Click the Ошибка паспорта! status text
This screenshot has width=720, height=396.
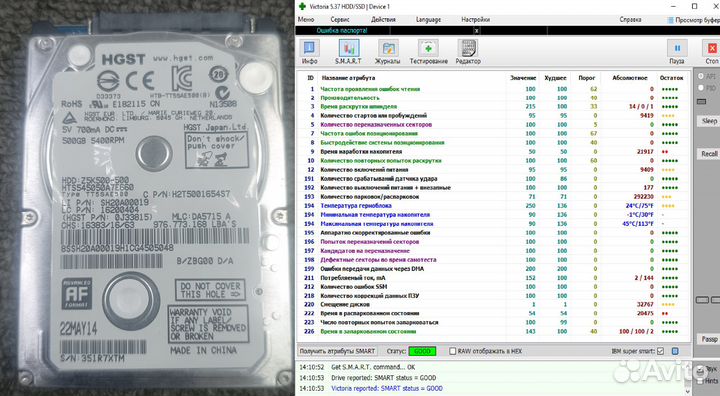tap(342, 31)
